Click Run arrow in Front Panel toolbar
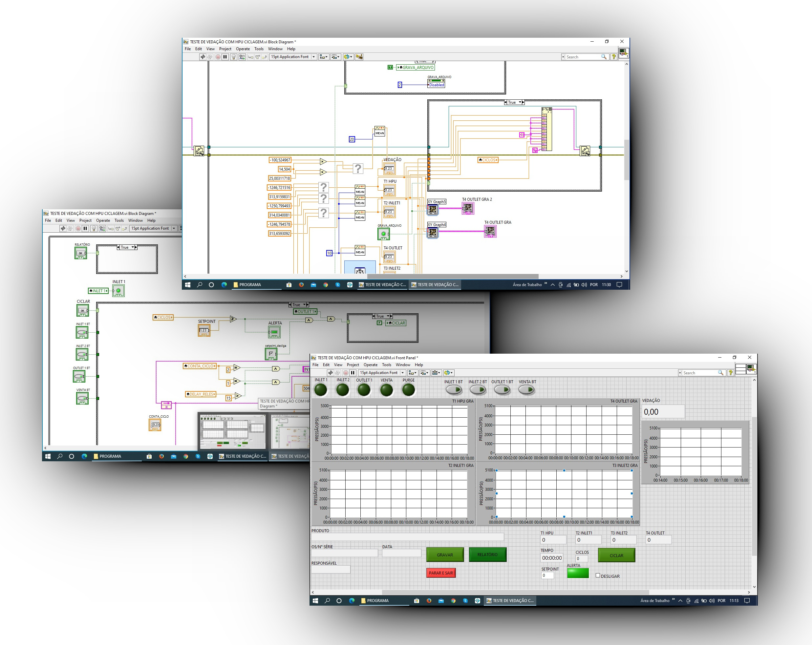 click(x=330, y=373)
